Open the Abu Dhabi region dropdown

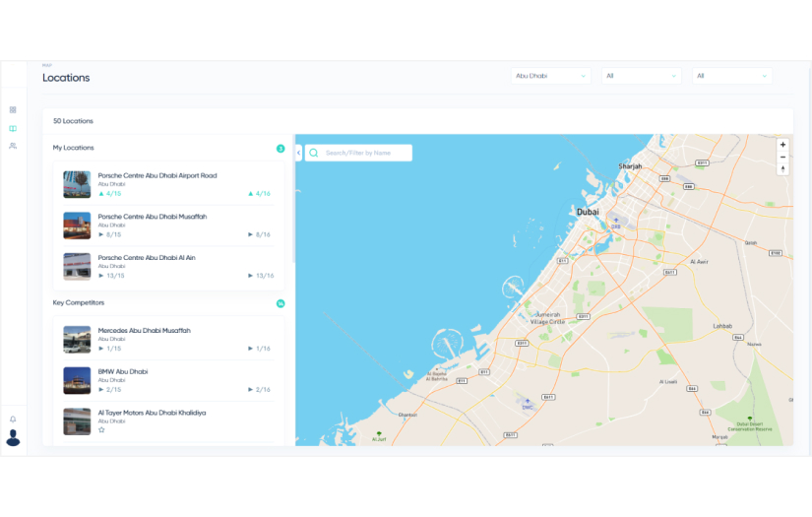pyautogui.click(x=550, y=76)
